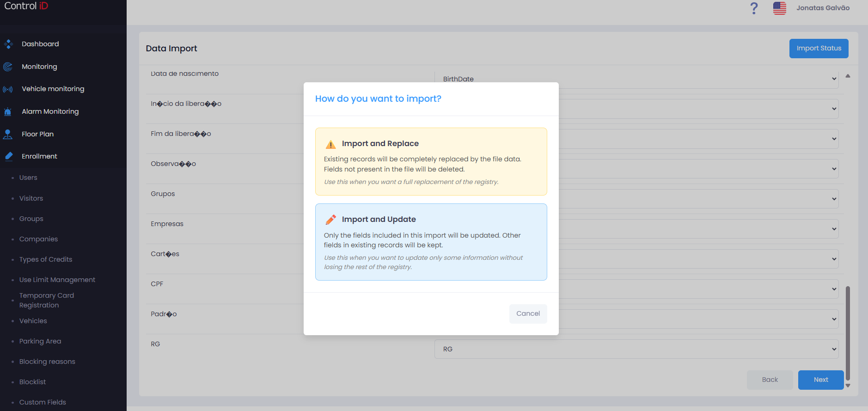
Task: Click the Vehicle monitoring signal icon
Action: pos(8,89)
